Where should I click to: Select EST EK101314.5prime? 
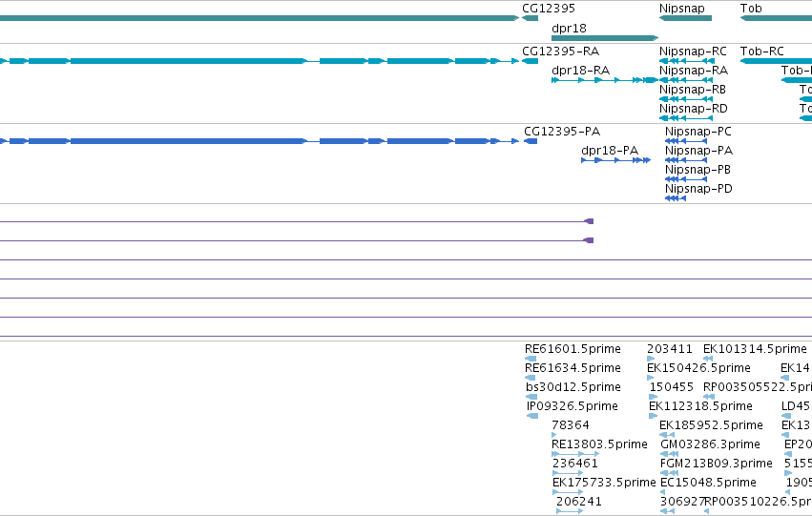pyautogui.click(x=755, y=349)
